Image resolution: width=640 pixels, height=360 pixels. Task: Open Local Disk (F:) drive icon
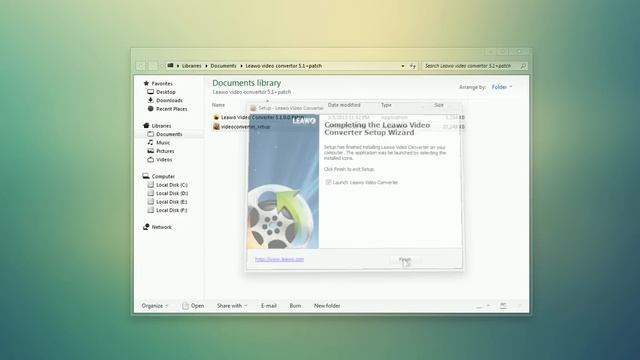click(x=151, y=210)
